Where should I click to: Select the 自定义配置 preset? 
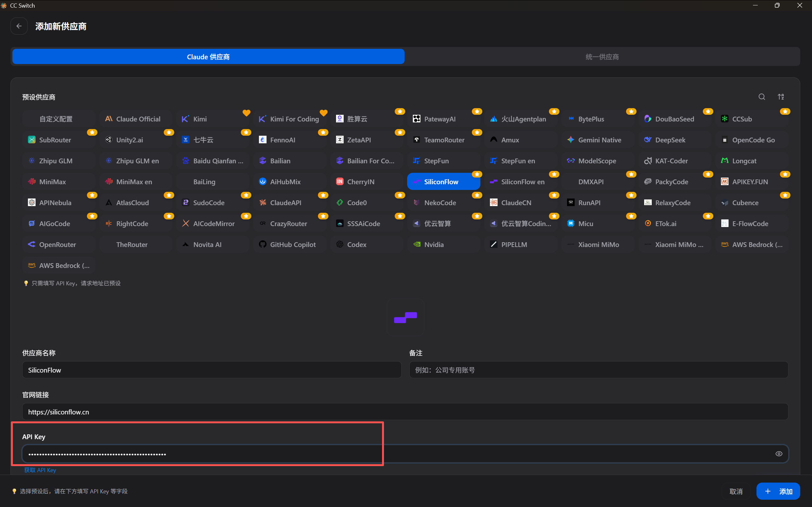59,119
